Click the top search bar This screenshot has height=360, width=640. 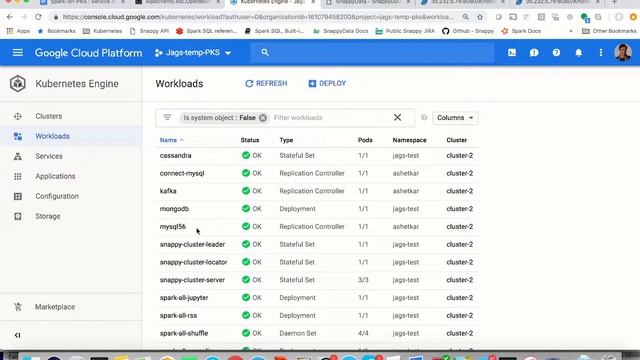372,53
